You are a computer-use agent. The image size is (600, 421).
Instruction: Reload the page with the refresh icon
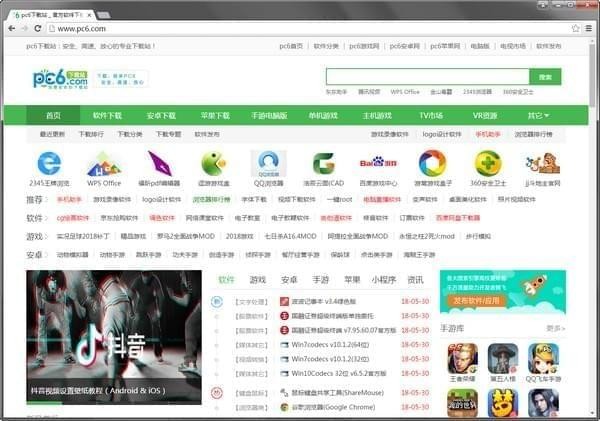tap(38, 29)
